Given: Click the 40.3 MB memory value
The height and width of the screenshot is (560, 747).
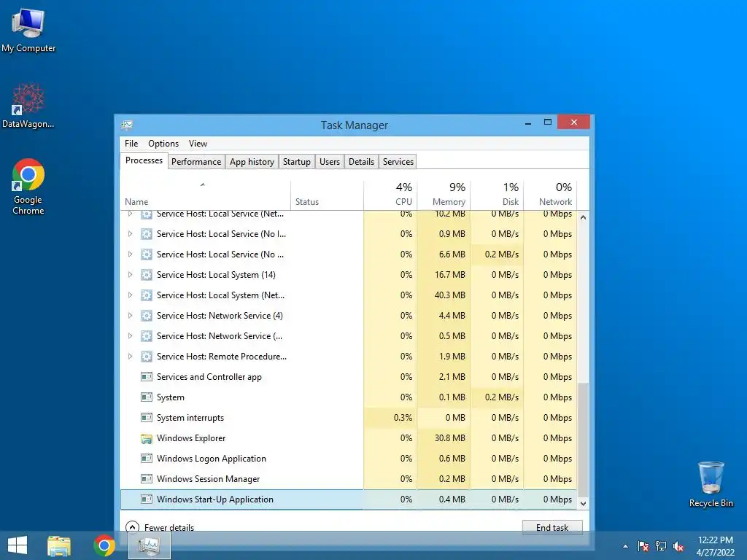Looking at the screenshot, I should click(449, 295).
